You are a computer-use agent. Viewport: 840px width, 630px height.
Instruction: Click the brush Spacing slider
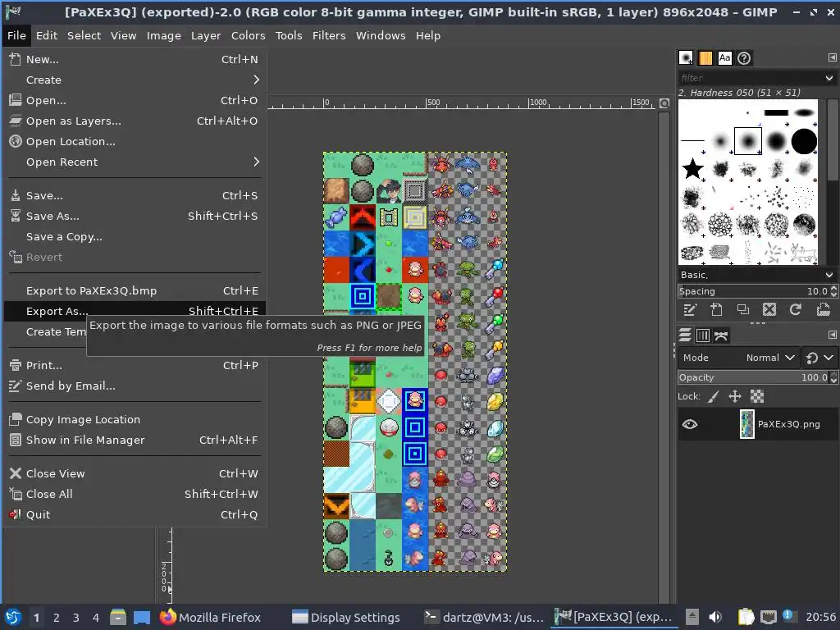754,291
